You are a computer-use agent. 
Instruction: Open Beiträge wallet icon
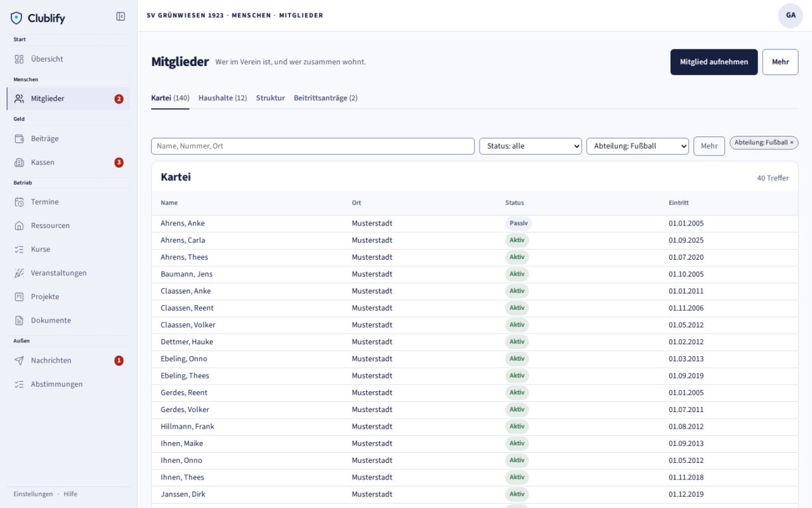coord(19,138)
